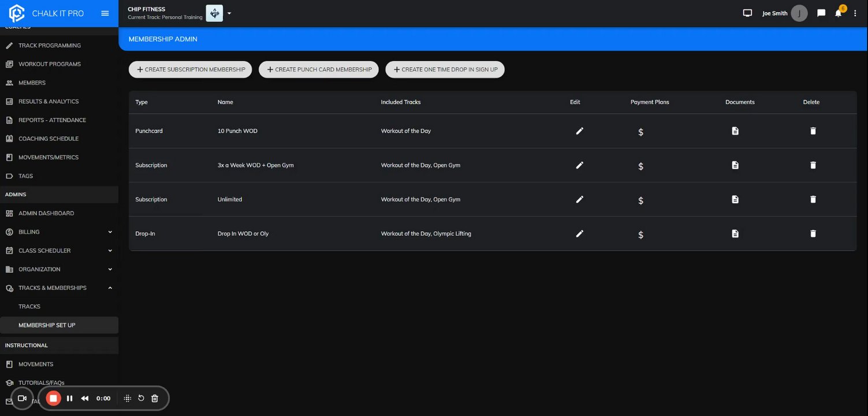The image size is (868, 416).
Task: Click the Name column header
Action: tap(225, 102)
